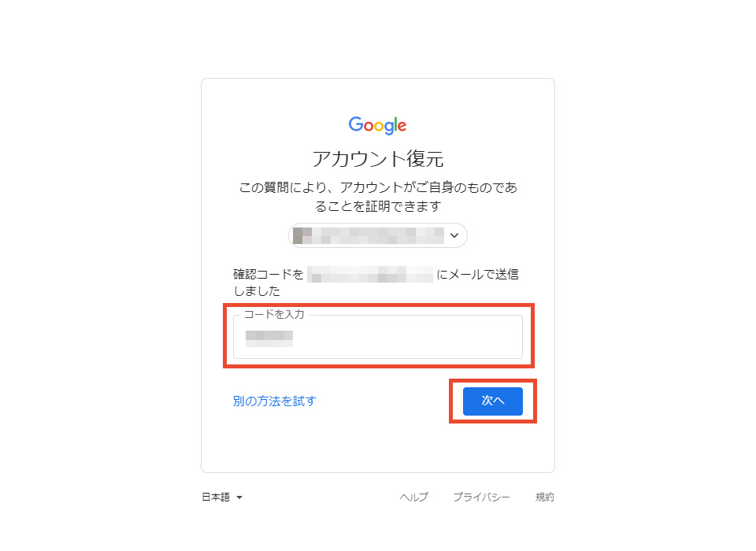
Task: Open the 日本語 language selector
Action: (x=222, y=497)
